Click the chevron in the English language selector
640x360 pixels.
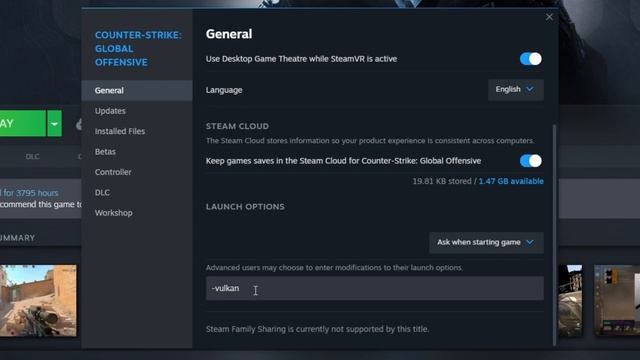pyautogui.click(x=530, y=89)
